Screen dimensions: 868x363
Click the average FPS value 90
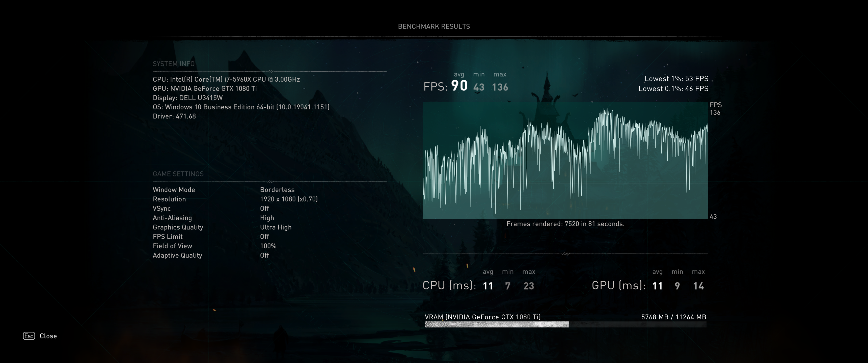pyautogui.click(x=459, y=85)
